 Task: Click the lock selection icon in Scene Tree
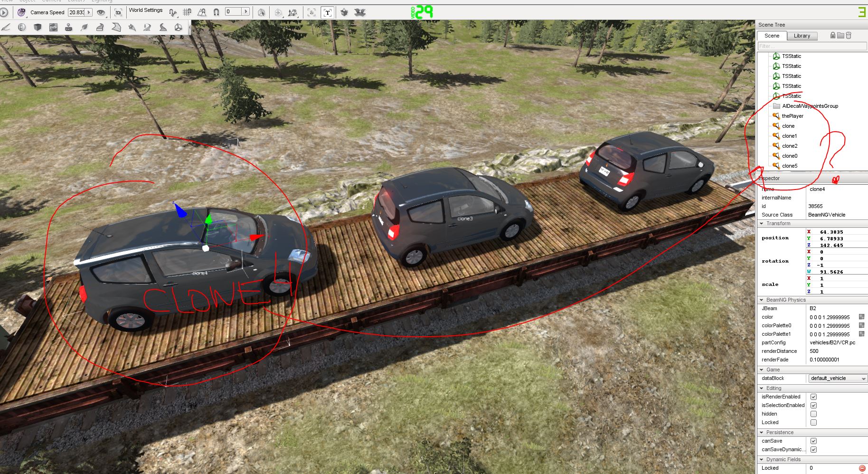833,35
